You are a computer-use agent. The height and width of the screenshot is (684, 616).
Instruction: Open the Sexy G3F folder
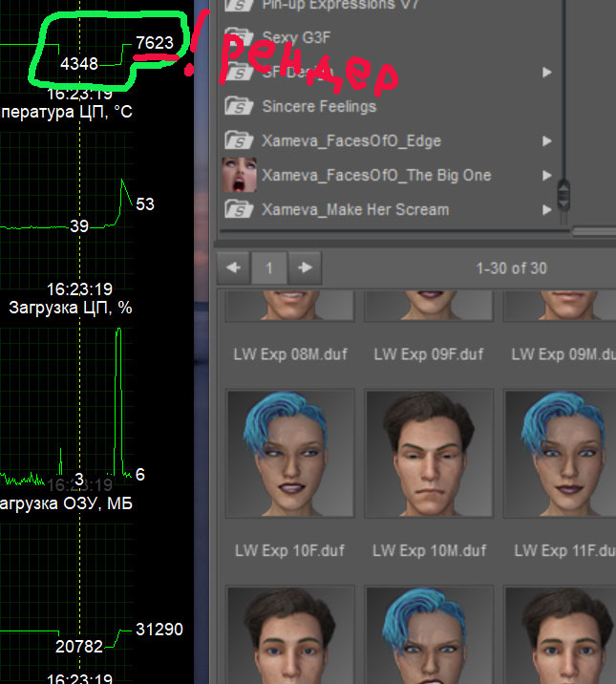[x=296, y=37]
